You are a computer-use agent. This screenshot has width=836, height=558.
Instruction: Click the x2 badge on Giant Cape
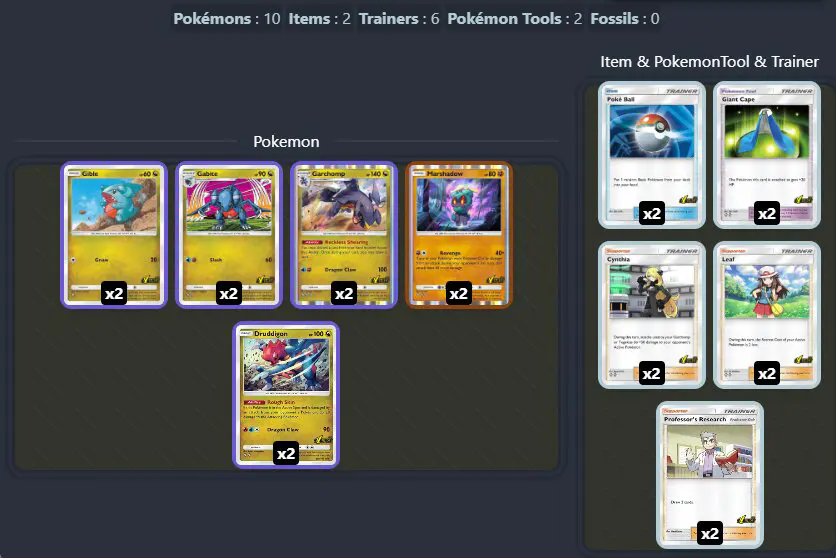(767, 213)
